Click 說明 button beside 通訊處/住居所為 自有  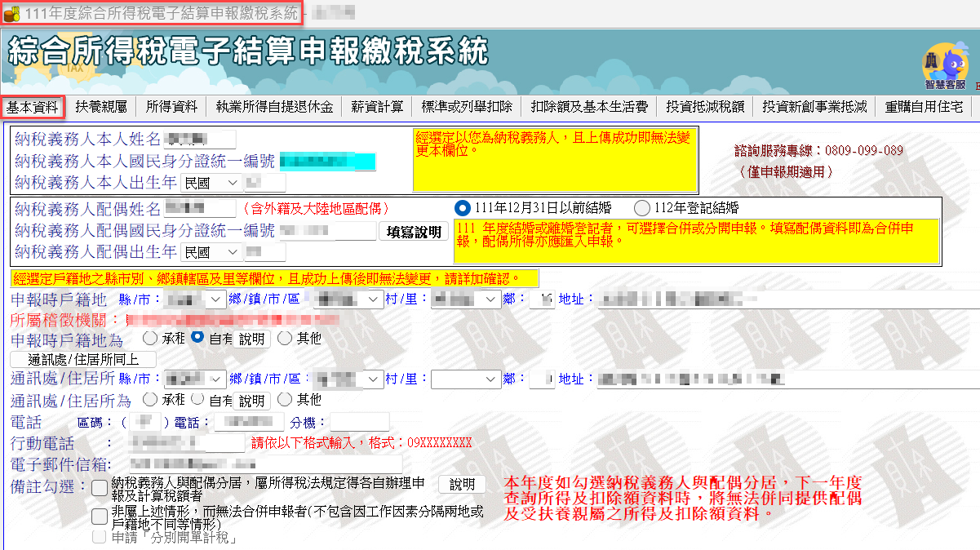click(x=251, y=401)
